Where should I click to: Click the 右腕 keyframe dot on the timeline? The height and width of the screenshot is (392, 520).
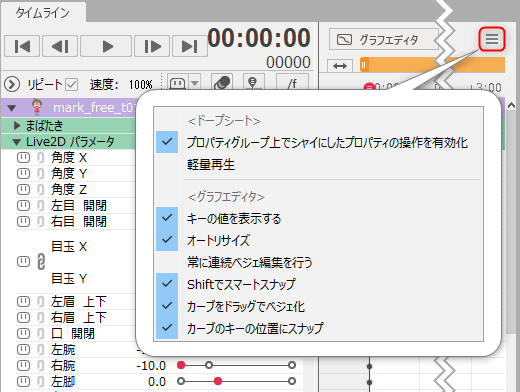point(369,366)
